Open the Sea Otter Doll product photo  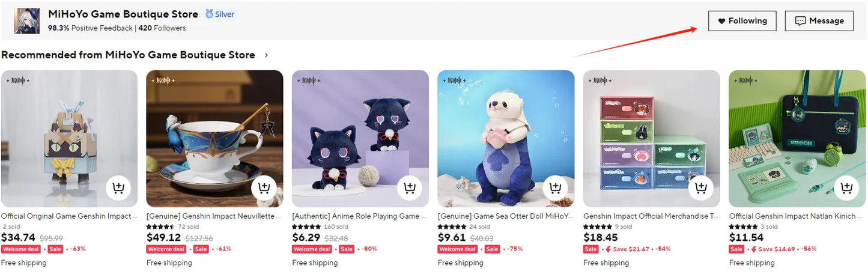(x=506, y=139)
